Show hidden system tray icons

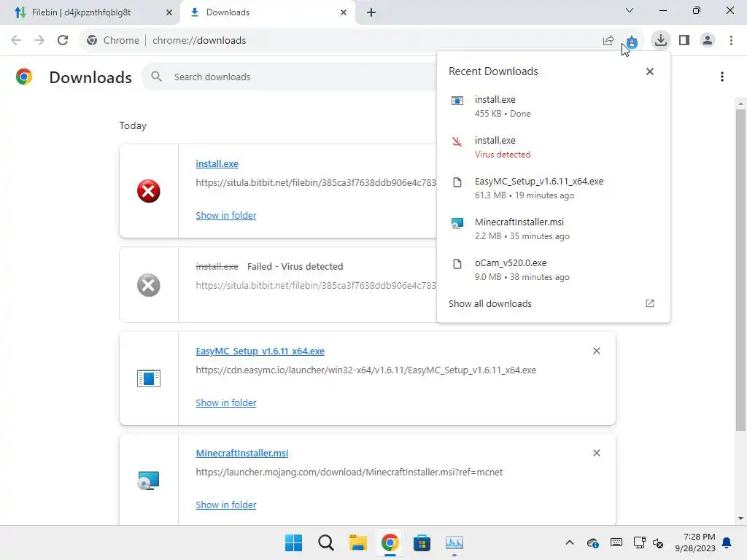click(569, 542)
